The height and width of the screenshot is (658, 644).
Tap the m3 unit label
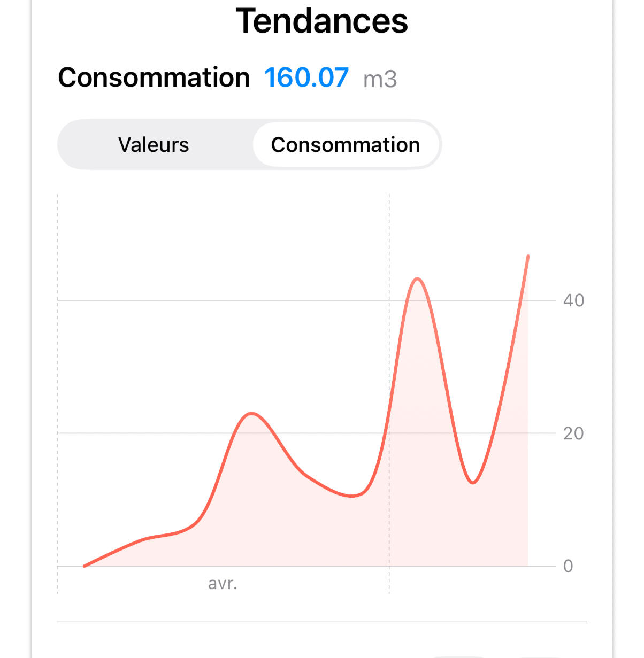tap(380, 80)
